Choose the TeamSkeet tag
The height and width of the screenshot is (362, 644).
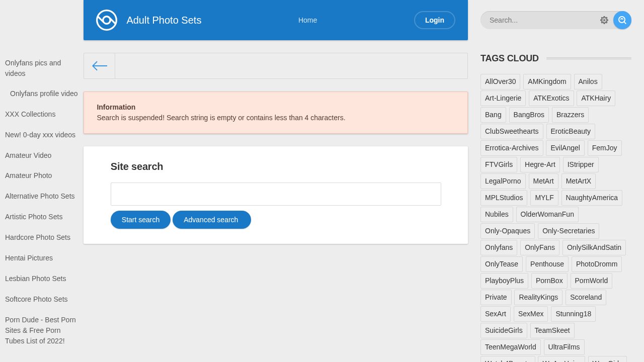(x=552, y=331)
